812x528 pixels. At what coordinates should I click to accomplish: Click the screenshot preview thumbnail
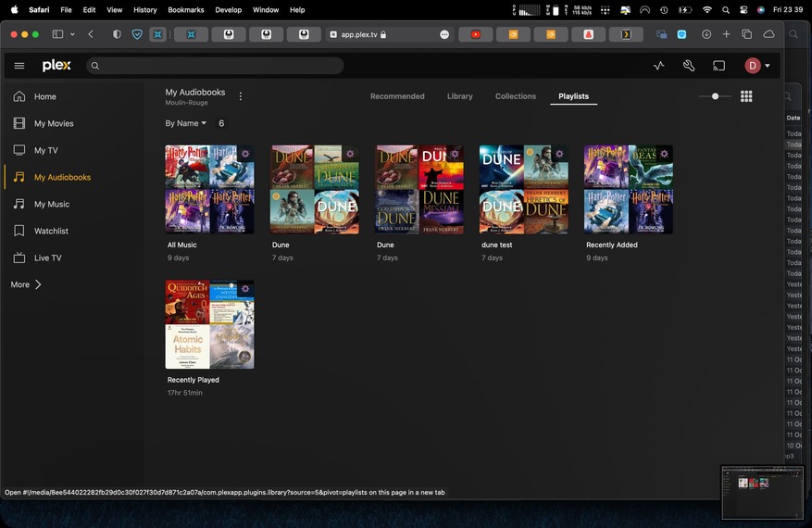coord(762,492)
